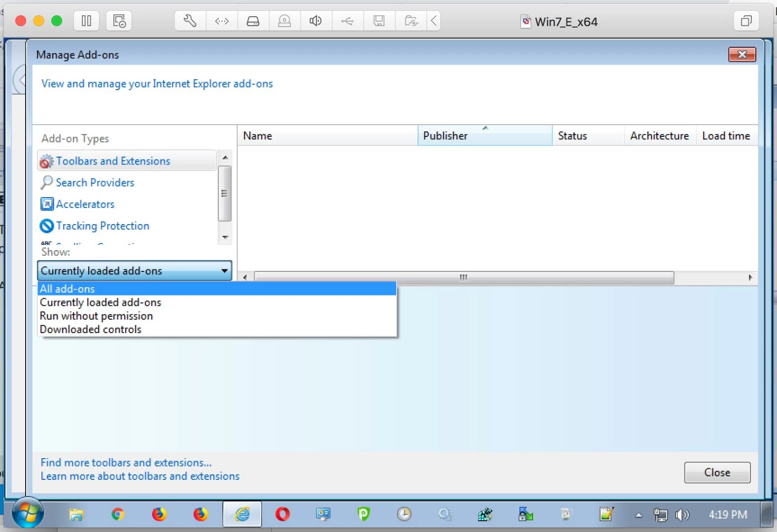Open the Show dropdown for add-ons
Screen dimensions: 777x532
pyautogui.click(x=135, y=271)
